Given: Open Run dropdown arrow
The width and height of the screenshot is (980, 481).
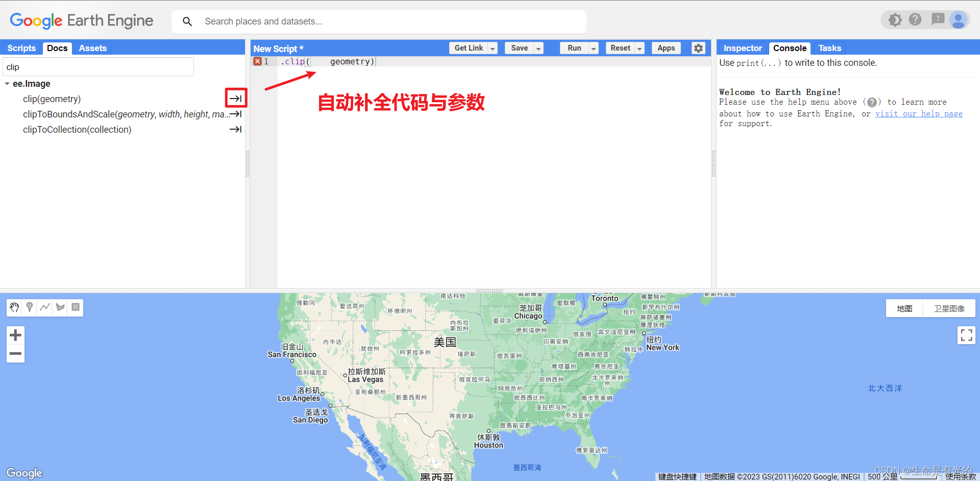Looking at the screenshot, I should pos(594,48).
